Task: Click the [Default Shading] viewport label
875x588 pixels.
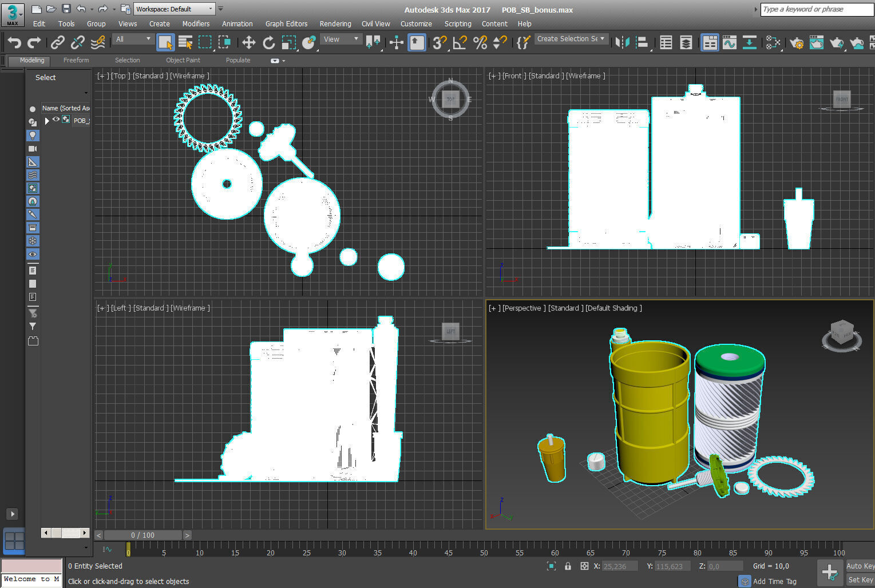Action: coord(613,308)
